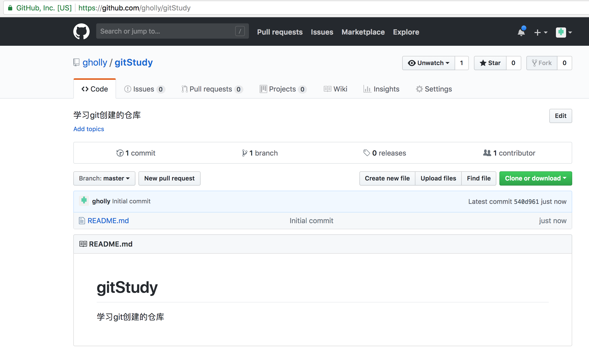Expand Clone or download
This screenshot has height=364, width=589.
536,178
